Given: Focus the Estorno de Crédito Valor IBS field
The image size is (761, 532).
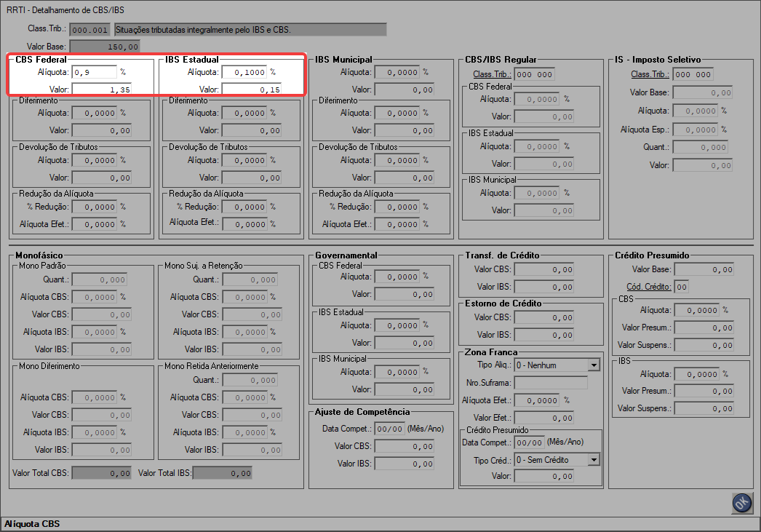Looking at the screenshot, I should (x=544, y=335).
